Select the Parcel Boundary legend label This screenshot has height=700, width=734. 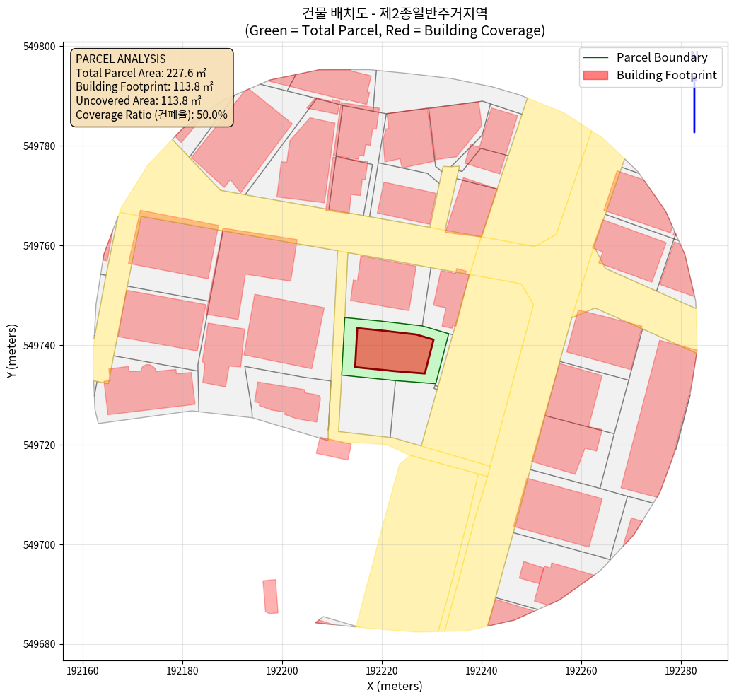click(662, 57)
